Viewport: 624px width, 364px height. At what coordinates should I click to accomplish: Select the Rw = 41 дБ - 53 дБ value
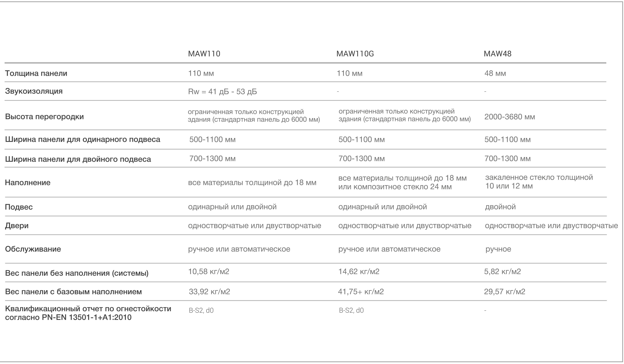[222, 92]
